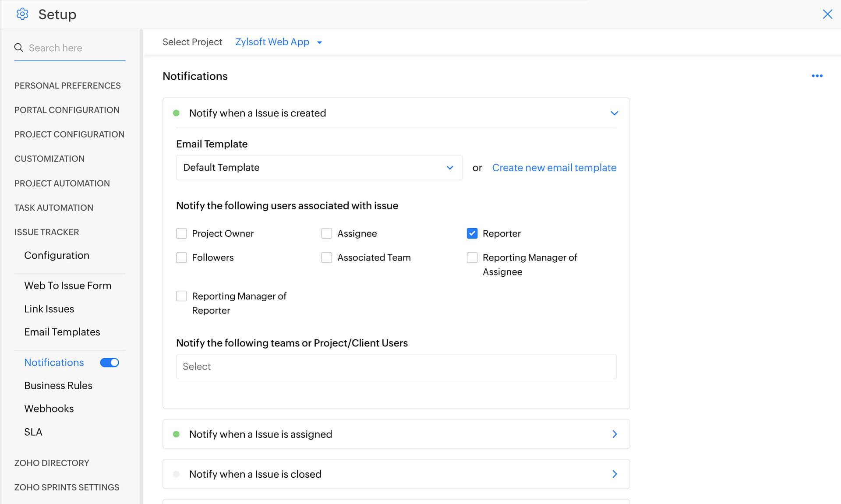Click 'Notify when a Issue is created' title

(x=258, y=113)
